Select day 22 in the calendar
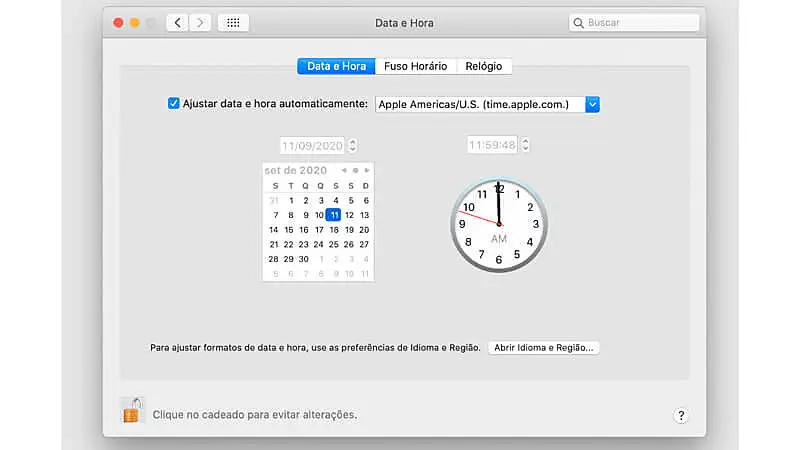800x450 pixels. tap(289, 244)
